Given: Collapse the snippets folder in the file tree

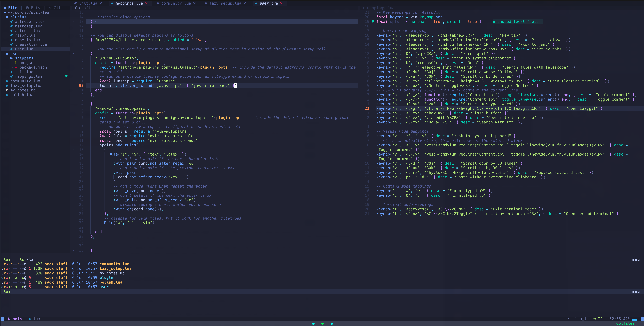Looking at the screenshot, I should 22,58.
